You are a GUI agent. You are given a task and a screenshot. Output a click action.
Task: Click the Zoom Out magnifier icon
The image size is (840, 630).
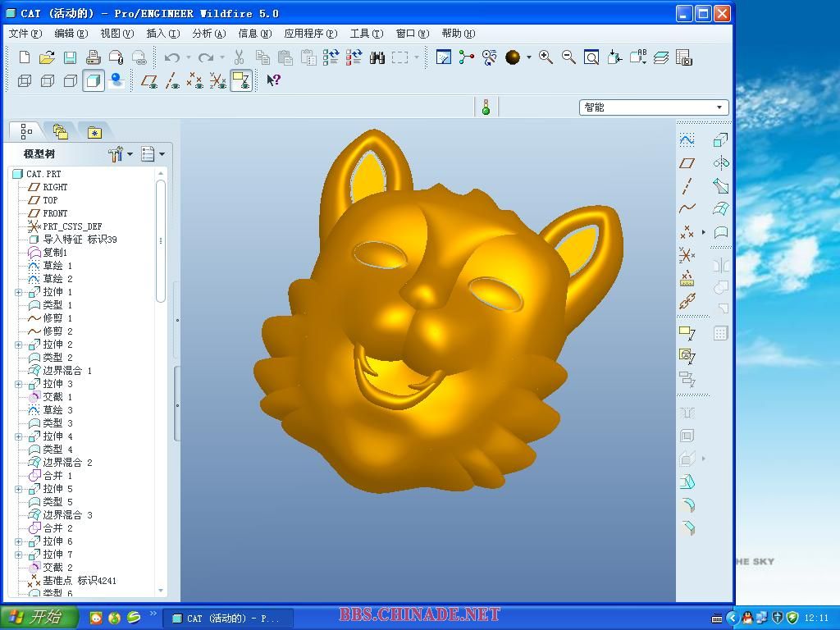568,57
